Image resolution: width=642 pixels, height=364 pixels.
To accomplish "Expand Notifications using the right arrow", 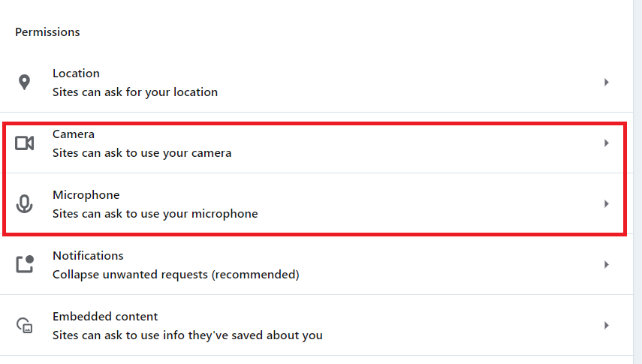I will 606,264.
